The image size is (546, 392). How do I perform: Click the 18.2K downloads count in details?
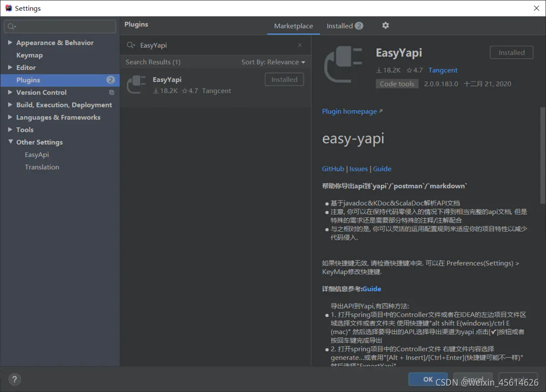(x=388, y=70)
